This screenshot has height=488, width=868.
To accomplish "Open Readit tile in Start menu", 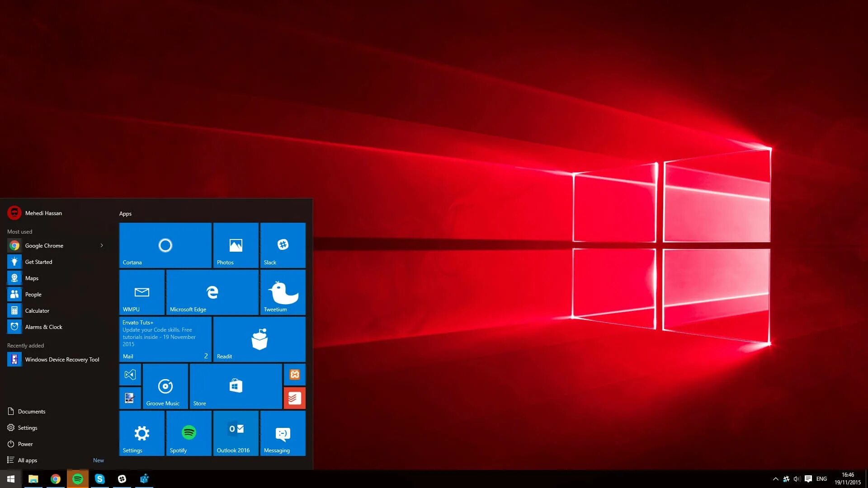I will pyautogui.click(x=259, y=339).
